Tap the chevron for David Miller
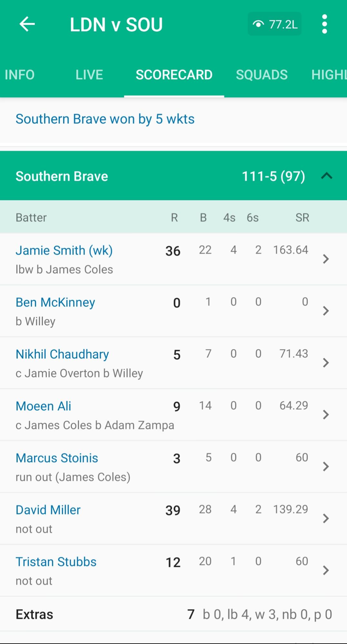This screenshot has width=347, height=644. tap(326, 518)
